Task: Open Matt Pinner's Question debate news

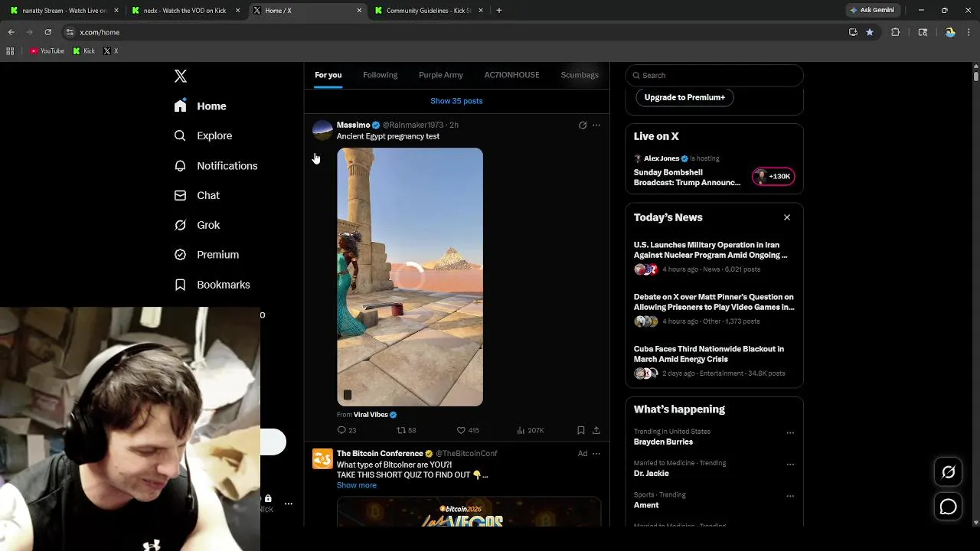Action: 714,302
